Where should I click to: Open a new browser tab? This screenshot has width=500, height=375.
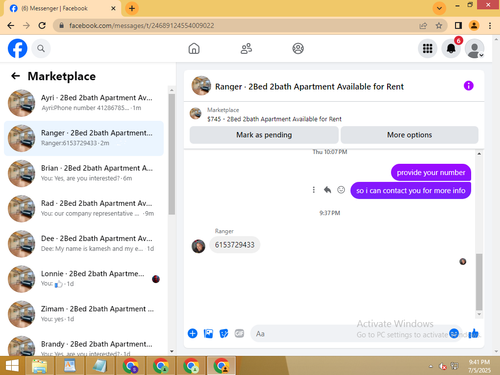tap(132, 8)
